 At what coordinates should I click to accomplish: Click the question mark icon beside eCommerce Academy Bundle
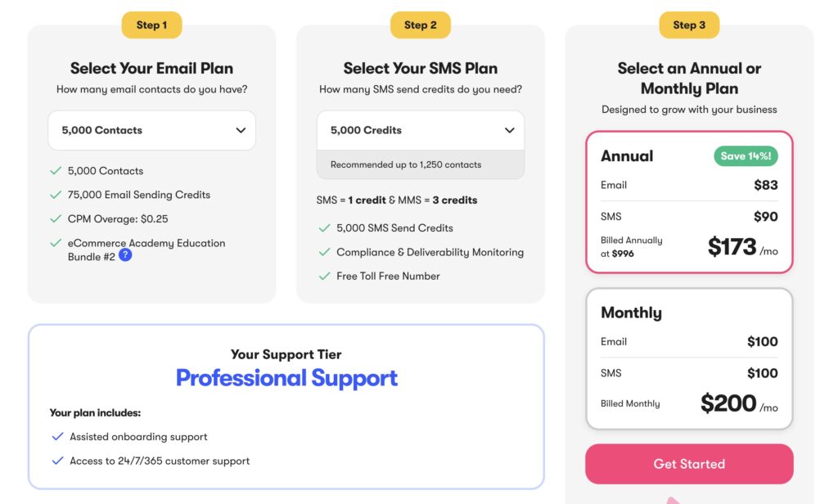(x=124, y=254)
